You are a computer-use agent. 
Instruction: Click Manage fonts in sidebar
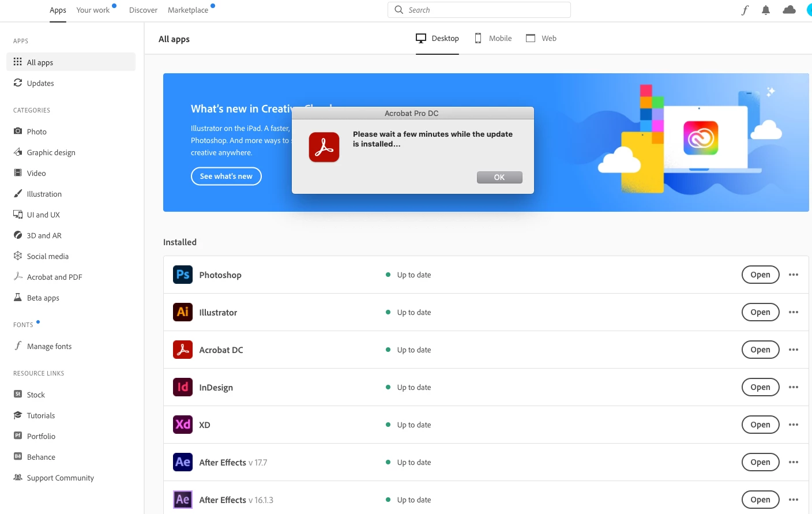pyautogui.click(x=71, y=346)
